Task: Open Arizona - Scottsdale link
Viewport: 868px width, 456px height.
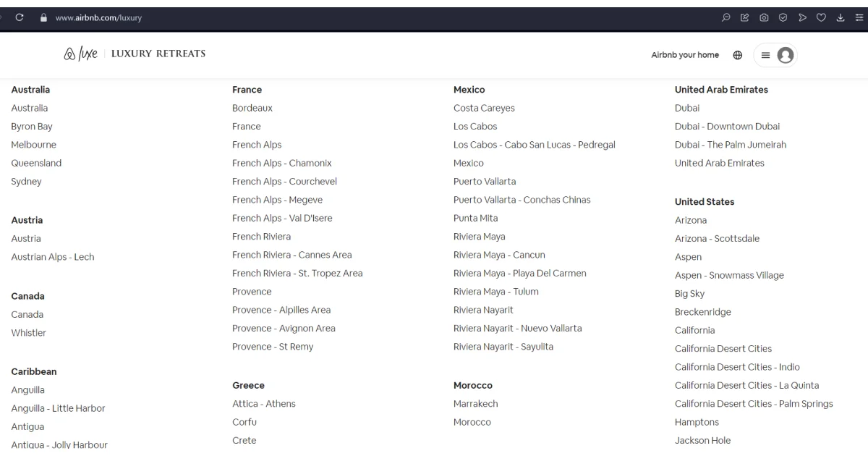Action: [x=718, y=239]
